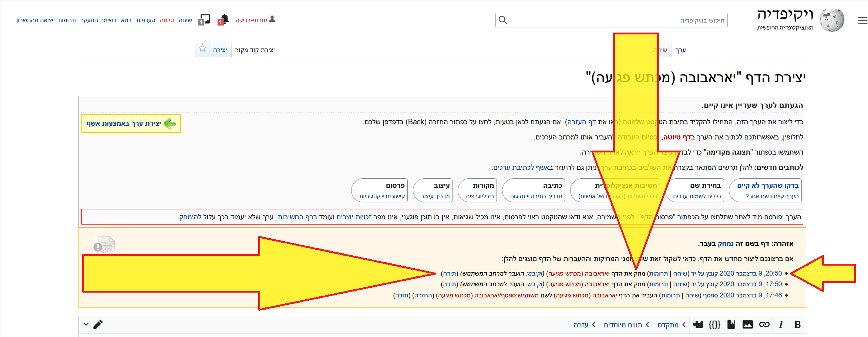The image size is (868, 337).
Task: Click the star to watch this page
Action: 202,48
